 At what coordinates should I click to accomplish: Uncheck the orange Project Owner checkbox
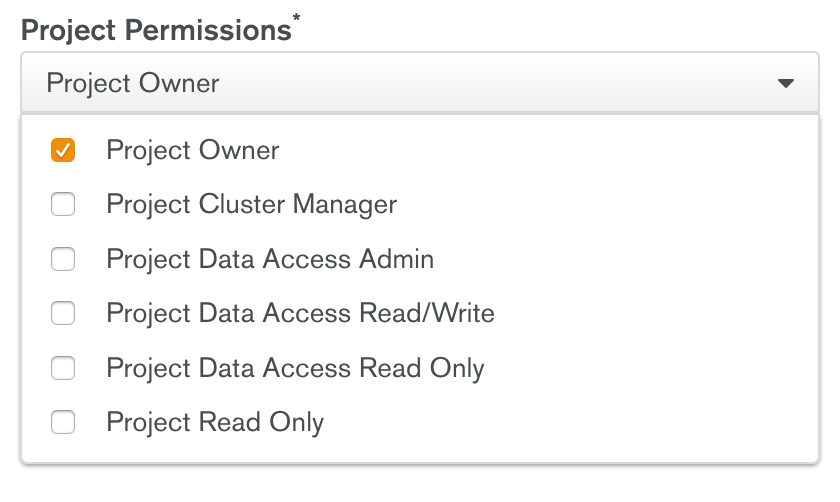click(x=63, y=150)
